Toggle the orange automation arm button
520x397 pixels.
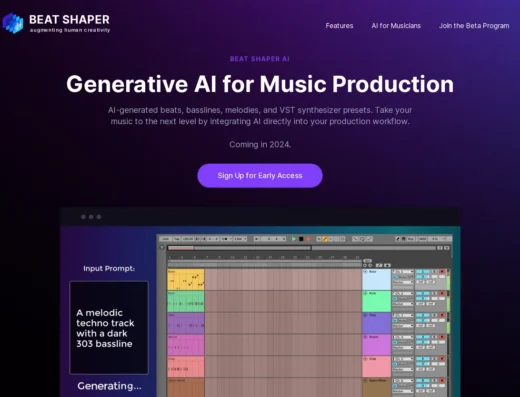325,239
